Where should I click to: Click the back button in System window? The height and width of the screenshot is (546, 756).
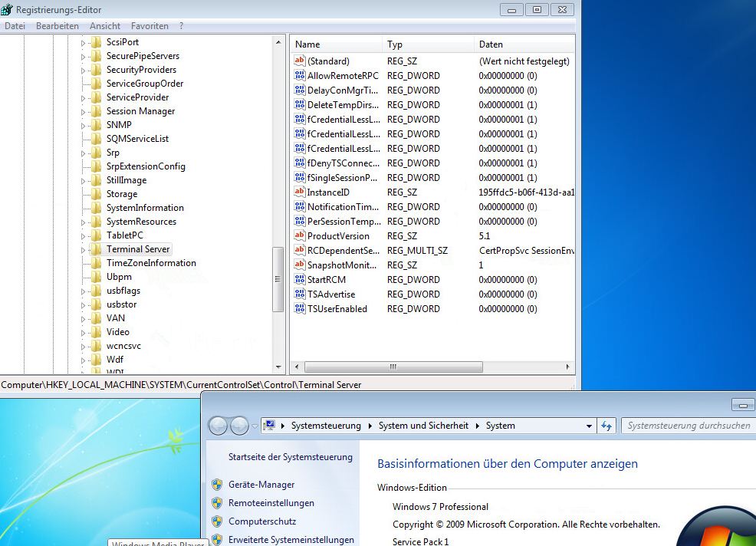(218, 426)
